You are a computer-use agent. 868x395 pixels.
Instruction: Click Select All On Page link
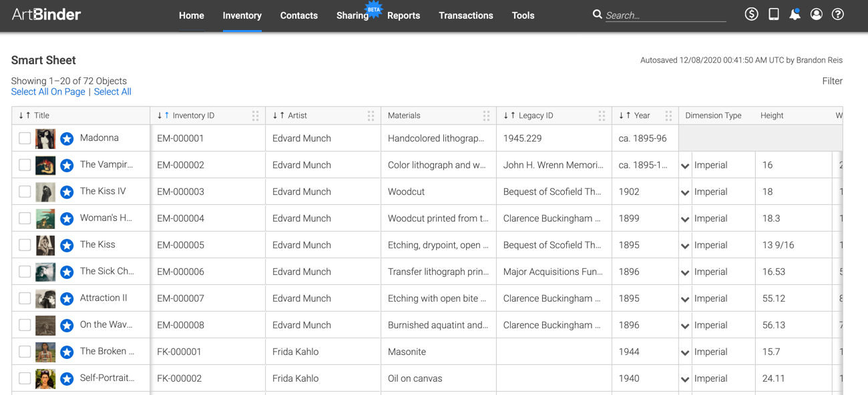48,92
